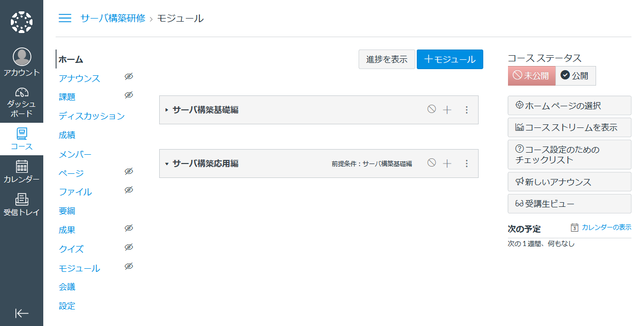Click the 課題 hidden eye icon
The width and height of the screenshot is (644, 326).
(129, 95)
